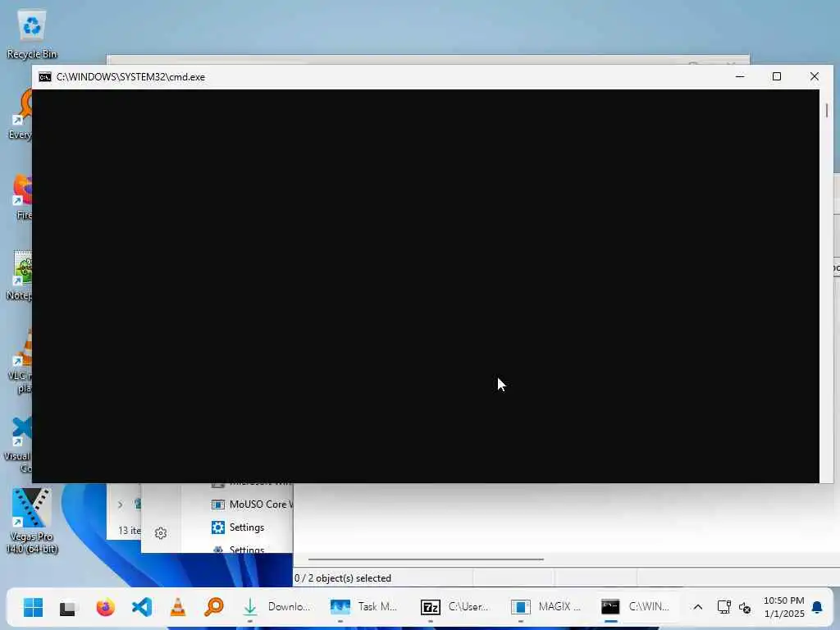
Task: Open the Recycle Bin desktop icon
Action: point(32,34)
